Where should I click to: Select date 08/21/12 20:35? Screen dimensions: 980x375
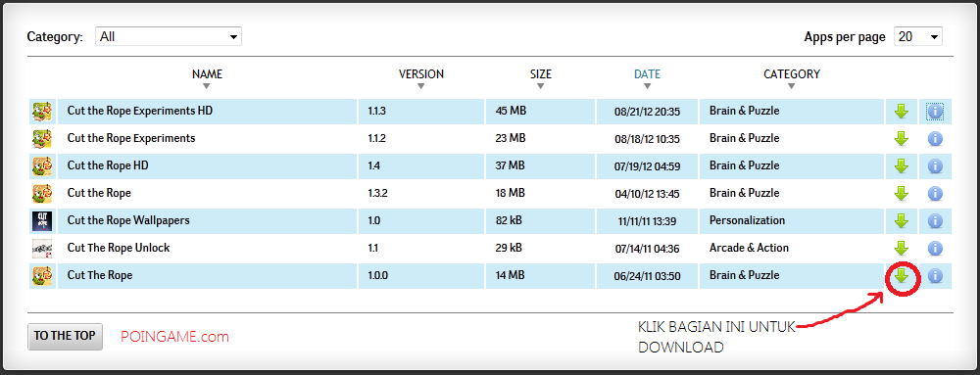[x=647, y=113]
